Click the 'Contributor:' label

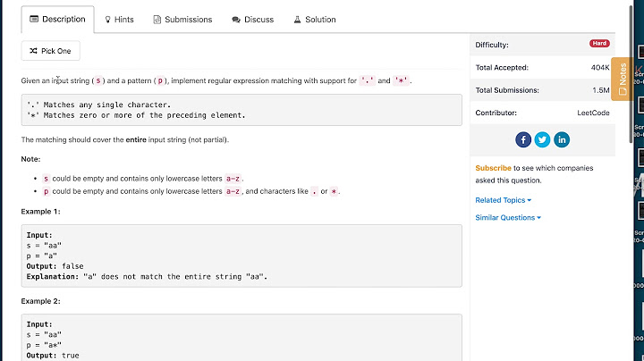(496, 113)
